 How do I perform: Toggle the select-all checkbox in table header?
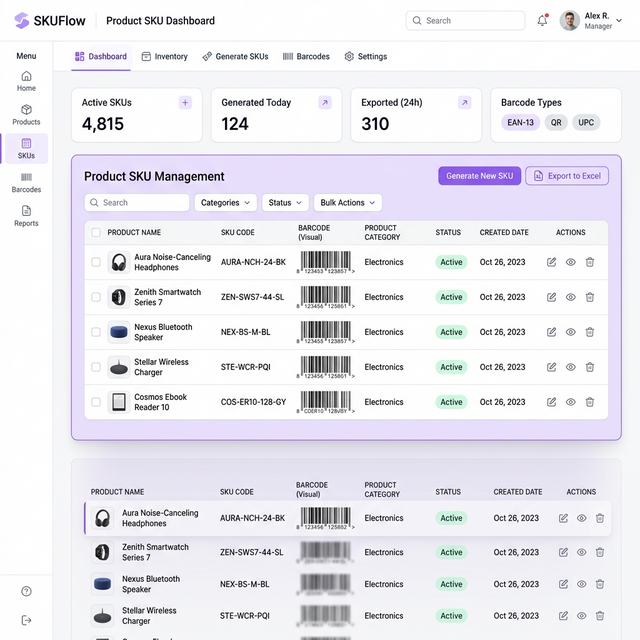(x=96, y=232)
